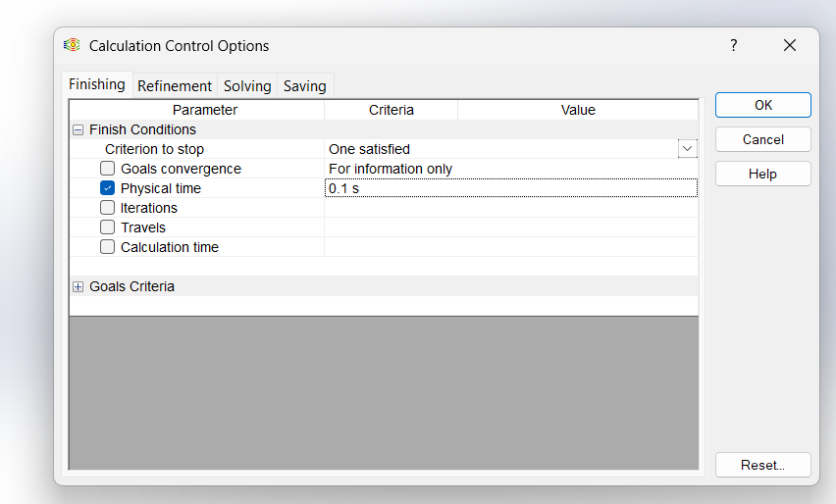This screenshot has height=504, width=836.
Task: Enable the Travels checkbox
Action: click(107, 227)
